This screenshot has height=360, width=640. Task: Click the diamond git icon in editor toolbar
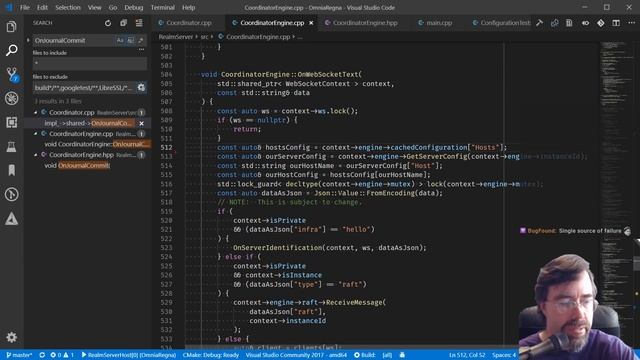601,23
